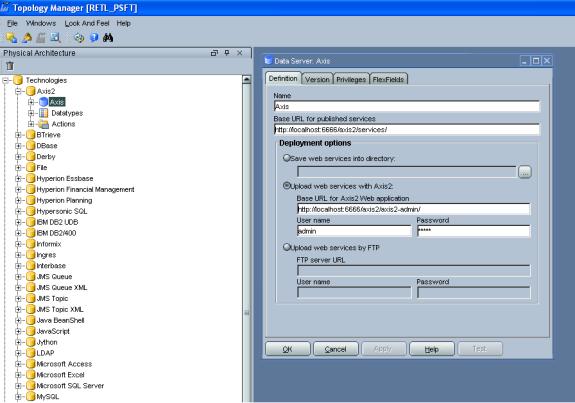This screenshot has height=403, width=575.
Task: Click the Actions folder icon
Action: (x=43, y=124)
